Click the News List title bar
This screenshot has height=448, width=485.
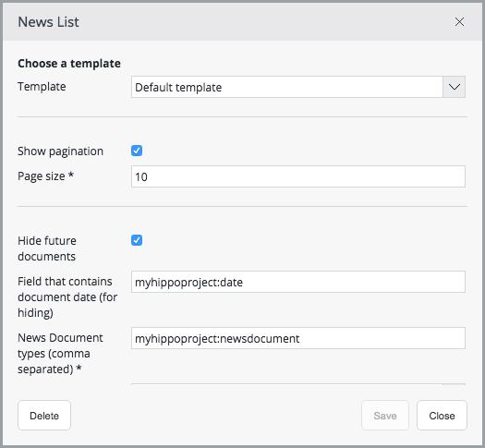[242, 22]
